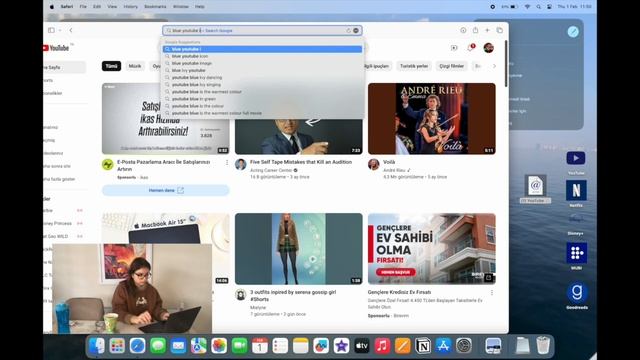
Task: Click the Safari Share button
Action: coord(476,30)
